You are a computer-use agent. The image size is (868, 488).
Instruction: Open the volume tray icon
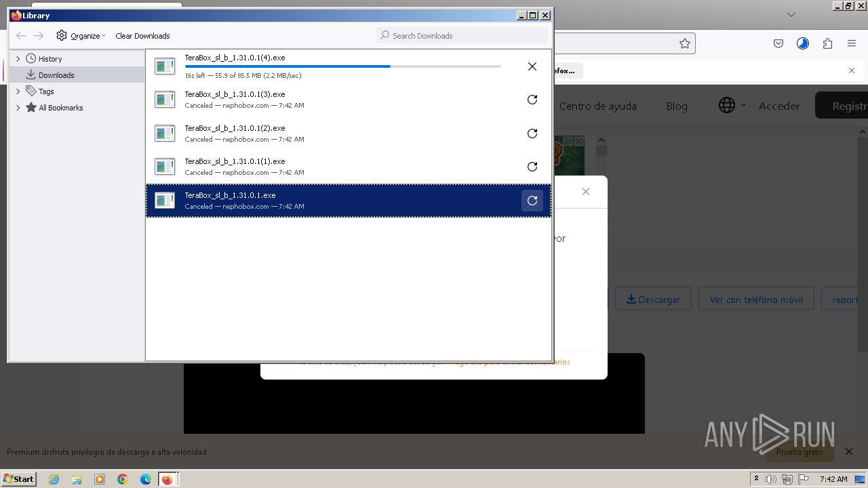pyautogui.click(x=771, y=479)
